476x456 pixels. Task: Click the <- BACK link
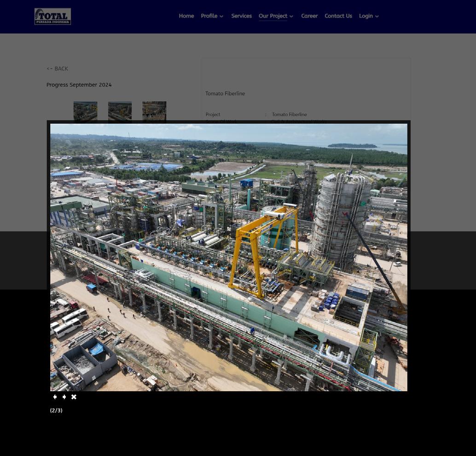(x=57, y=69)
